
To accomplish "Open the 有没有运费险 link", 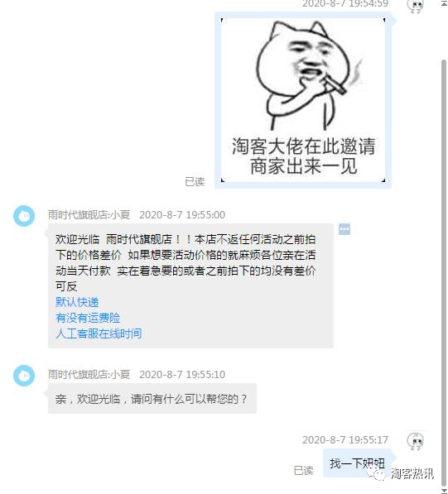I will (x=88, y=318).
